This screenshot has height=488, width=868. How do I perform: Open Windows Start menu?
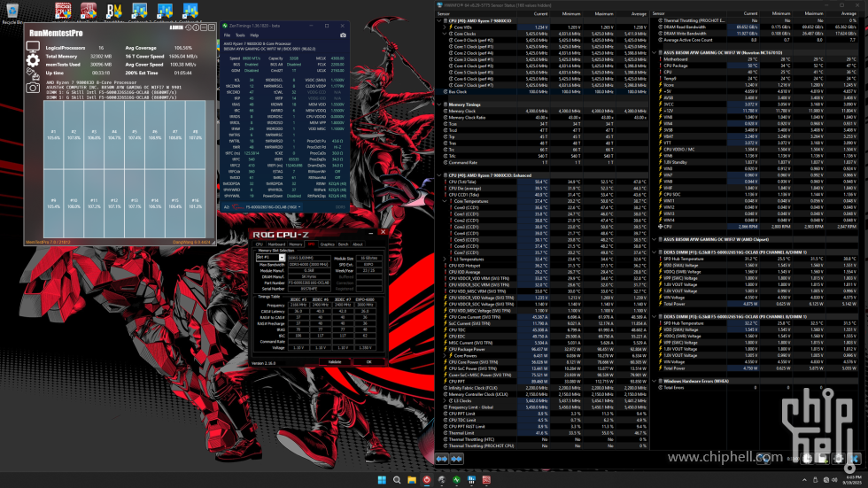tap(382, 480)
